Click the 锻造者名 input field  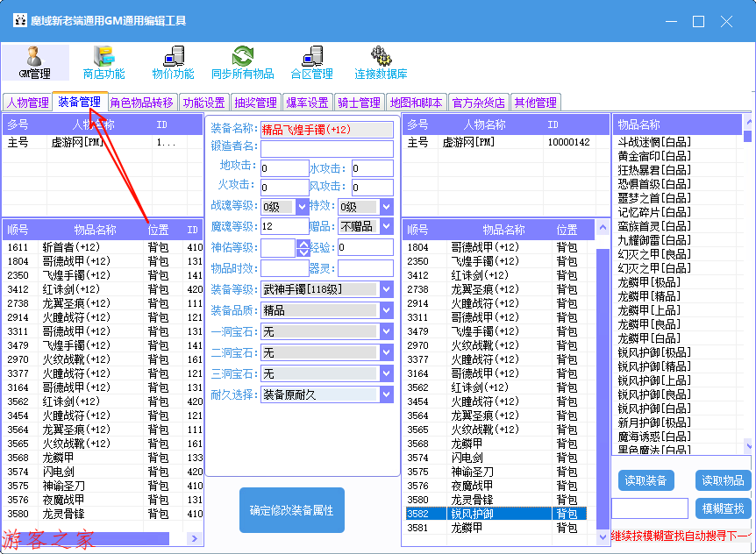(327, 148)
